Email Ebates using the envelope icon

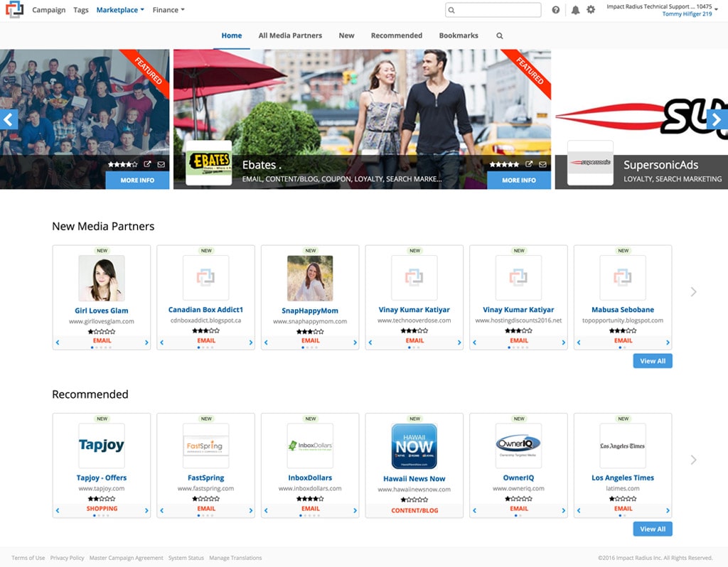[x=542, y=164]
